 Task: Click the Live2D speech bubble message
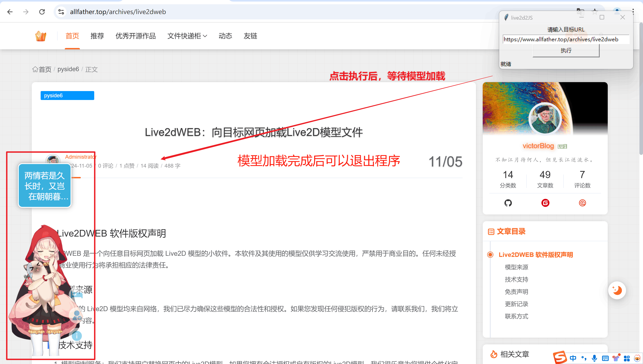[45, 185]
